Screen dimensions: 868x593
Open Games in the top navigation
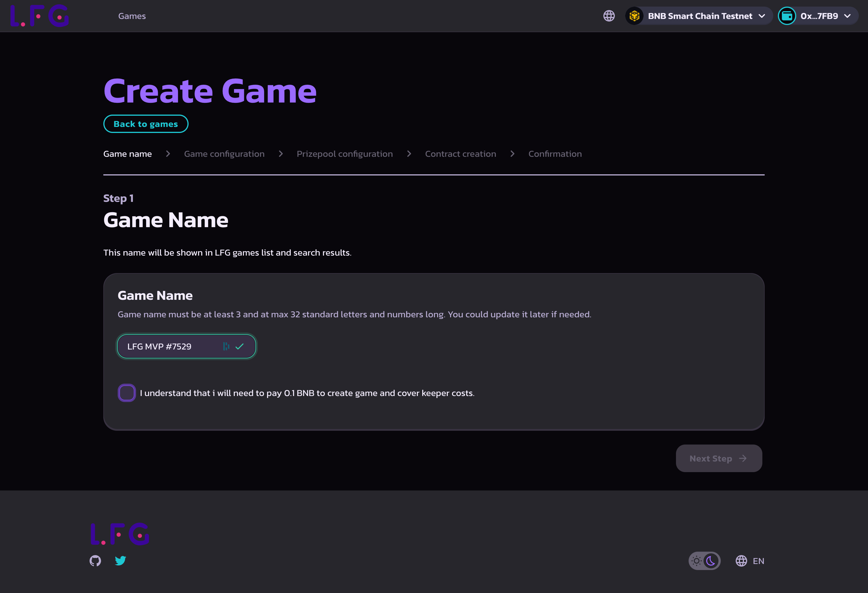tap(132, 16)
